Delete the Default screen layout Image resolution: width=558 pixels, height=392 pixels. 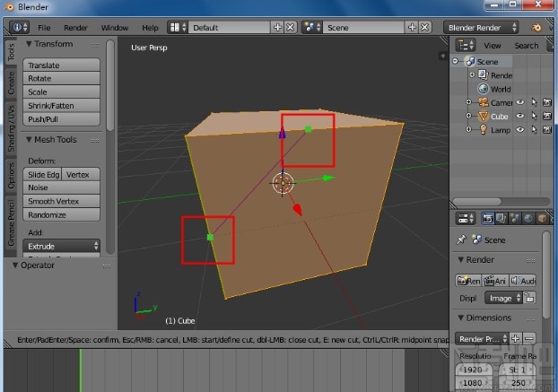coord(291,28)
